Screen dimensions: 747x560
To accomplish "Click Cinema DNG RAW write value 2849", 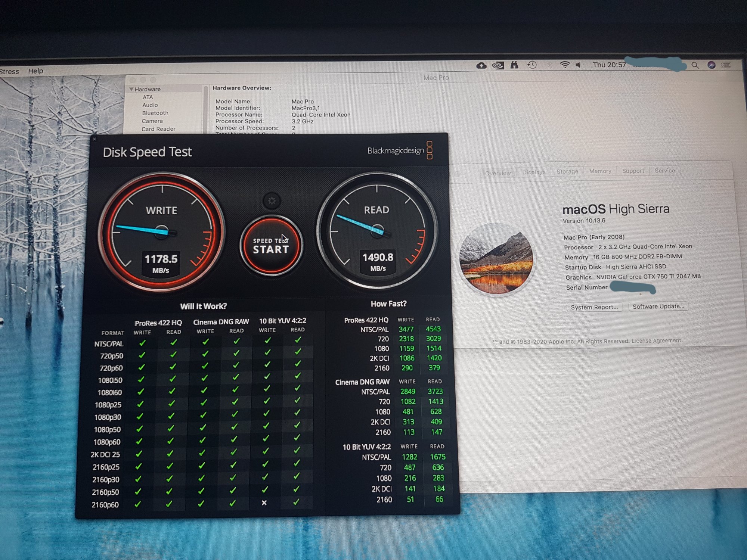I will pyautogui.click(x=407, y=391).
